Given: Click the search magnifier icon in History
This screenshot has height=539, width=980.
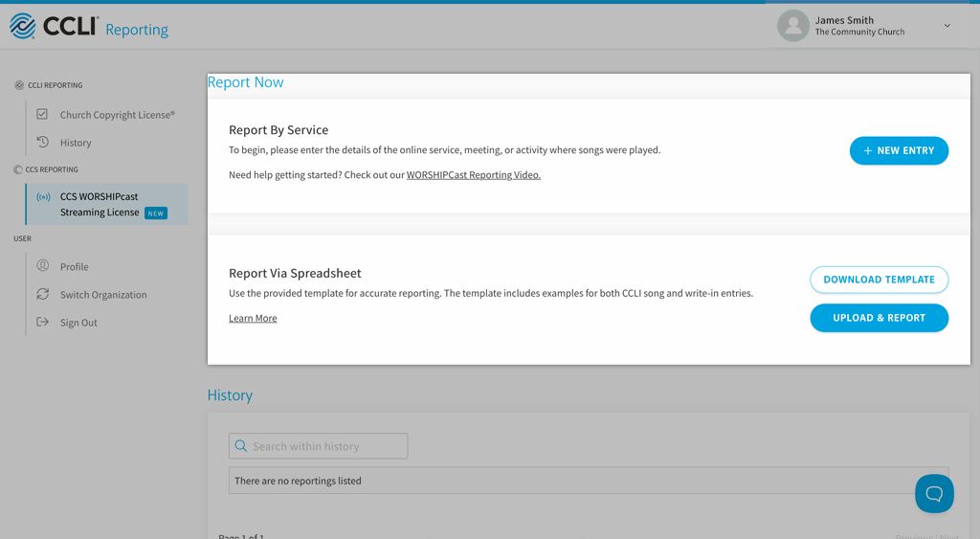Looking at the screenshot, I should (x=240, y=446).
